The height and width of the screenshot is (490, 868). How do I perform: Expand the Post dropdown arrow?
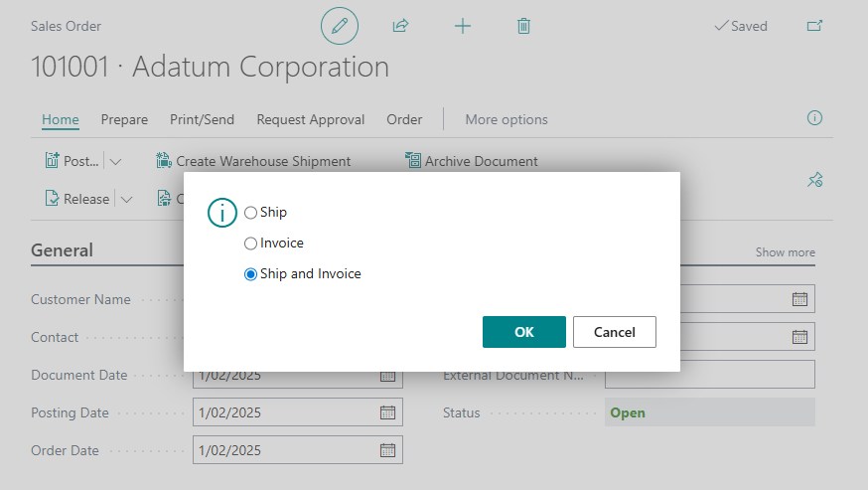115,162
